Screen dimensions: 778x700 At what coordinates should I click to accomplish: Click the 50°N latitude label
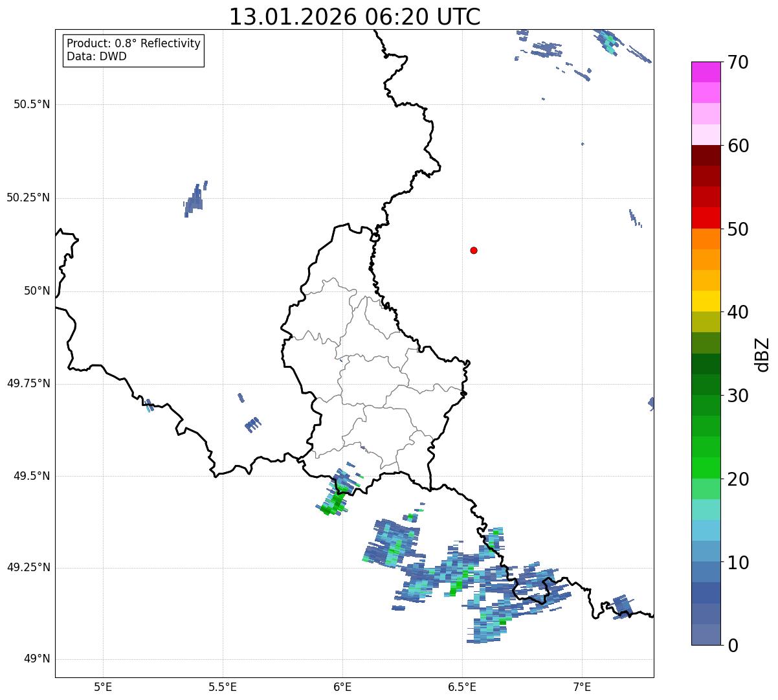tap(37, 291)
